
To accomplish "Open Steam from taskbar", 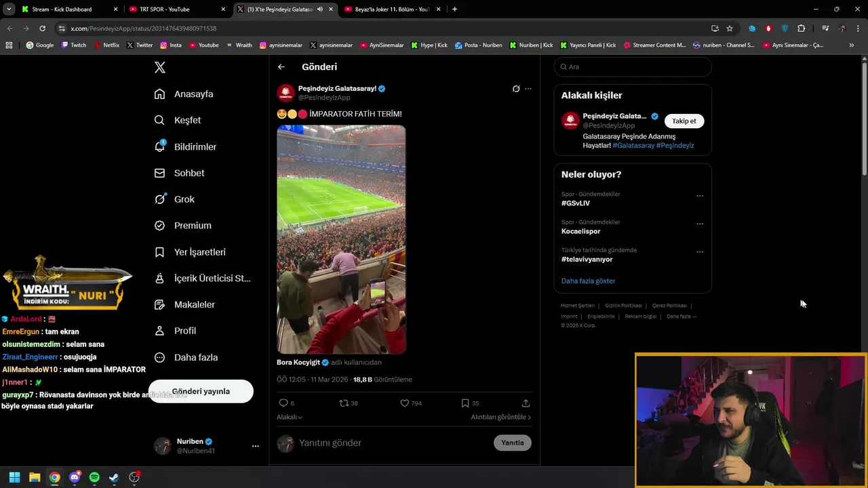I will (114, 477).
